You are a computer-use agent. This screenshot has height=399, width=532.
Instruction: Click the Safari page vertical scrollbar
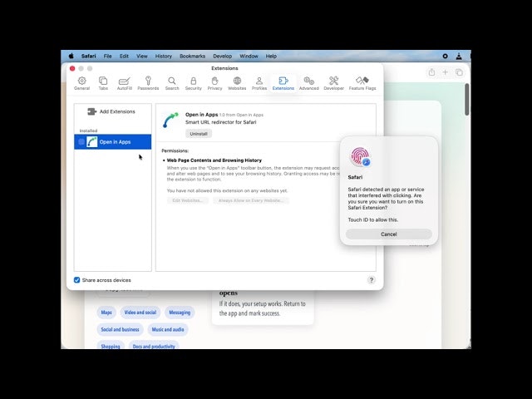coord(467,100)
